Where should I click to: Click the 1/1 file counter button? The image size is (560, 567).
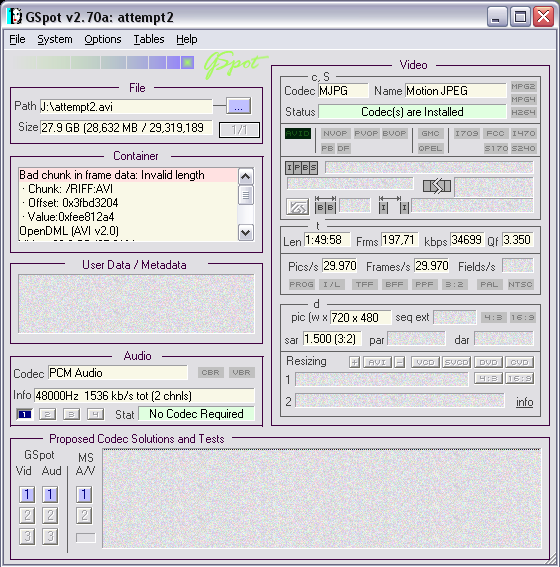(x=239, y=130)
